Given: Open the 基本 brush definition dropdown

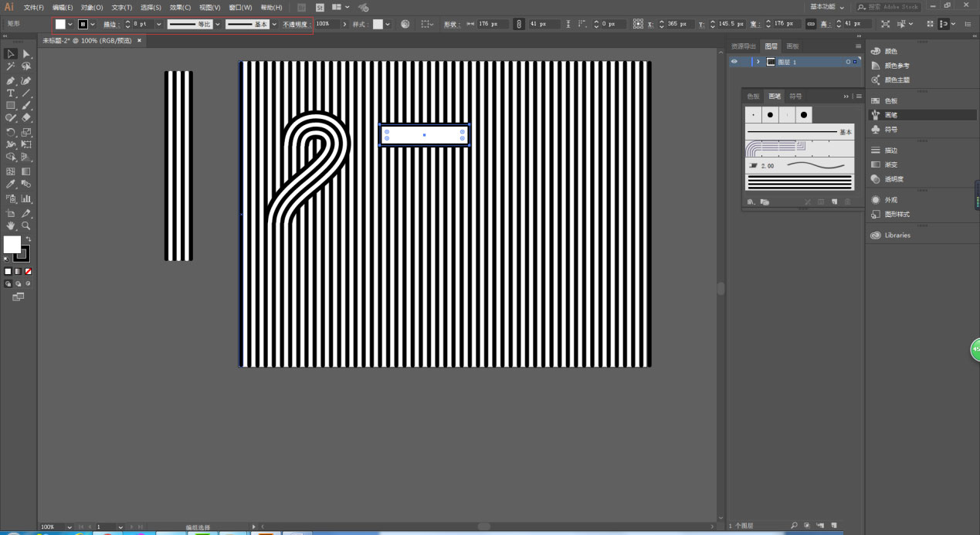Looking at the screenshot, I should tap(274, 24).
